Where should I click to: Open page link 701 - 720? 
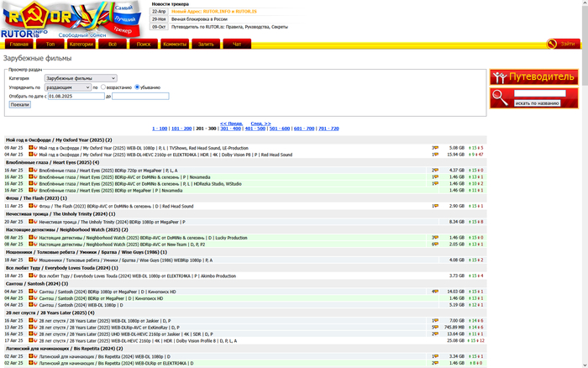(328, 129)
